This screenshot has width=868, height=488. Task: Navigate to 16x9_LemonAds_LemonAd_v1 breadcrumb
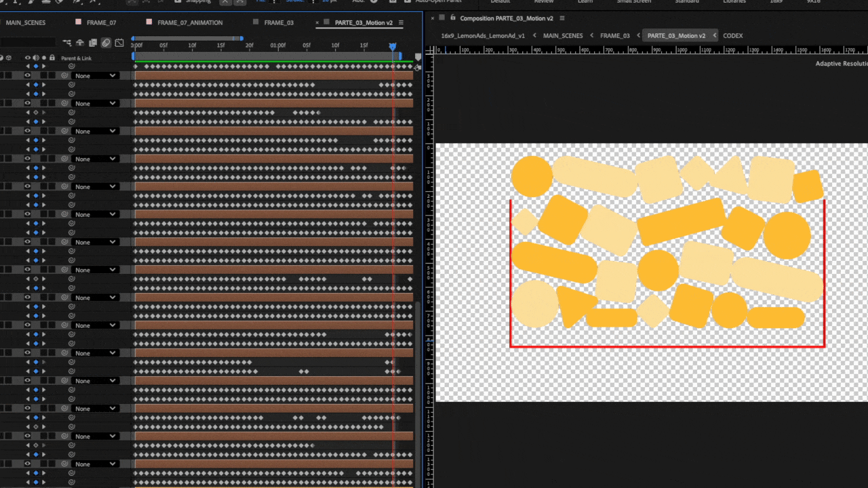click(483, 35)
